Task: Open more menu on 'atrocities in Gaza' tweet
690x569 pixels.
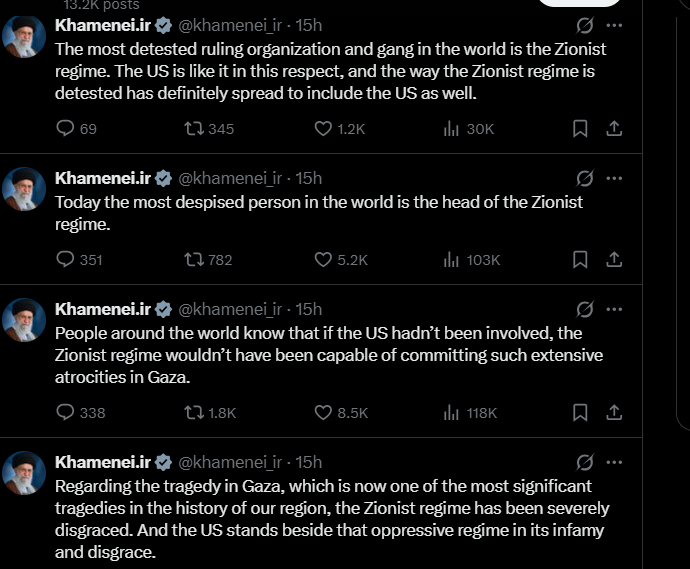Action: 614,309
